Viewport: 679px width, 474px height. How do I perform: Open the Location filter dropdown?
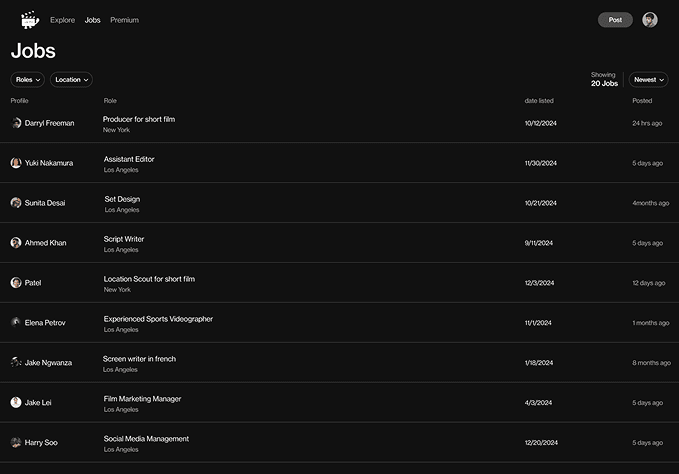tap(71, 79)
